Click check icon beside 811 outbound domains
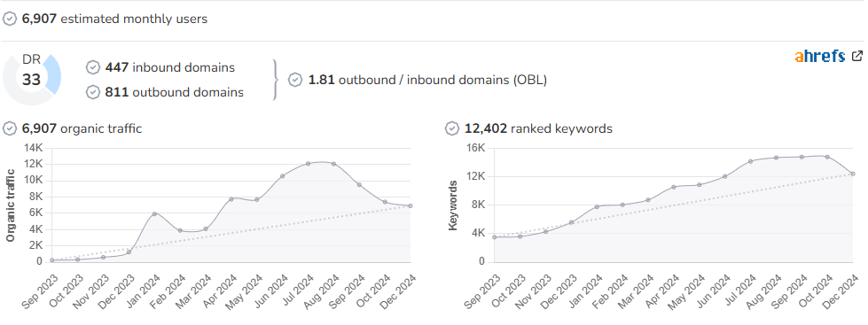This screenshot has height=325, width=868. pyautogui.click(x=93, y=92)
